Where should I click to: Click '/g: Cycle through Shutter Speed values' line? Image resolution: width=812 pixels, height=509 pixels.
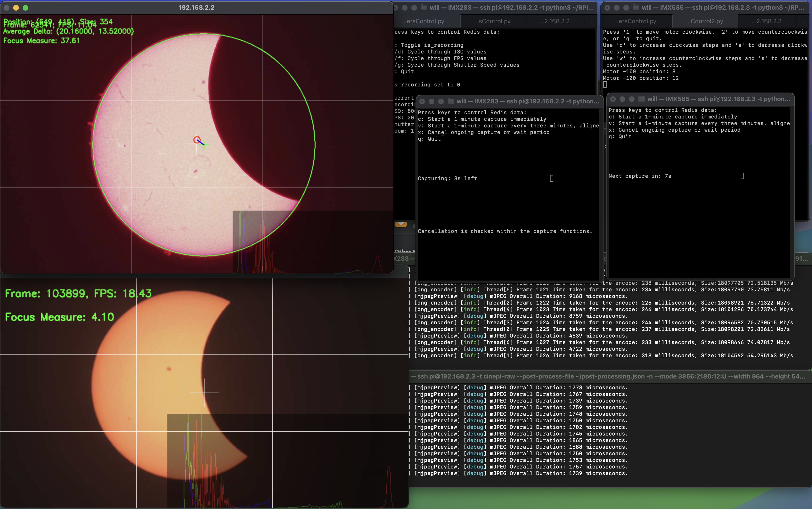[457, 65]
